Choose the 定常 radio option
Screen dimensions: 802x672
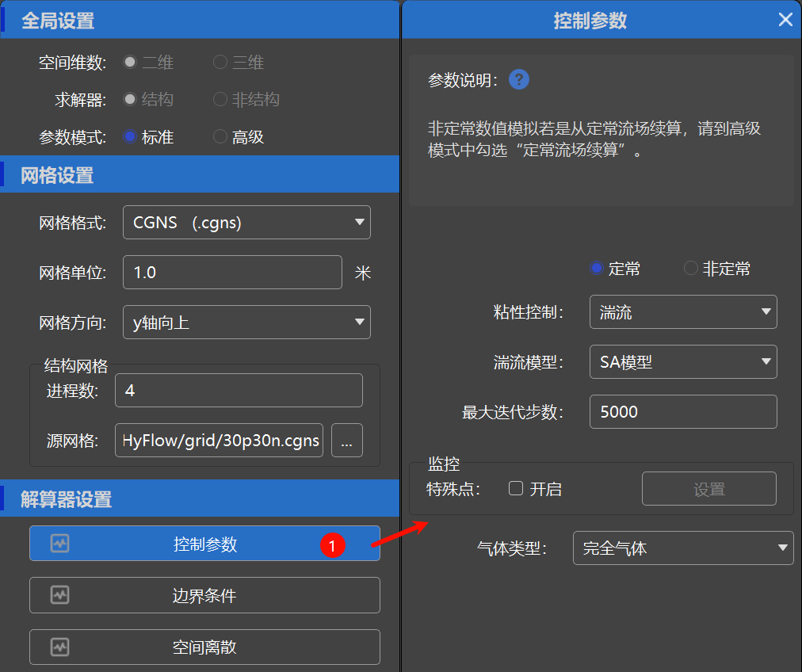click(598, 269)
